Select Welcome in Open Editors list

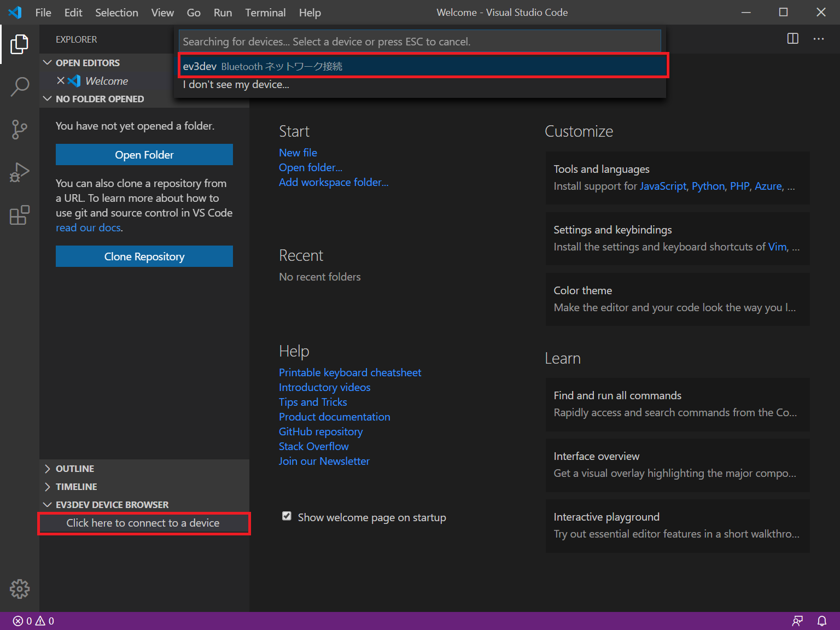click(107, 81)
